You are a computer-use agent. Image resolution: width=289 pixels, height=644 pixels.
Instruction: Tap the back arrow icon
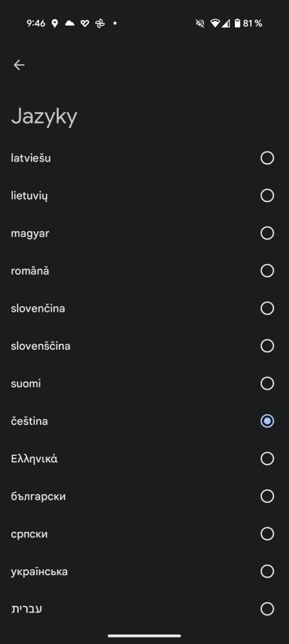pos(19,65)
